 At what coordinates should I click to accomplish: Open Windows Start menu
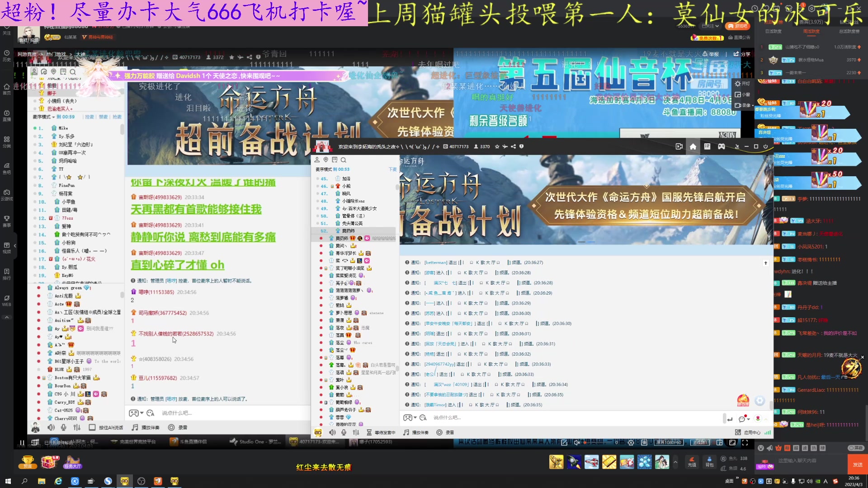point(8,481)
